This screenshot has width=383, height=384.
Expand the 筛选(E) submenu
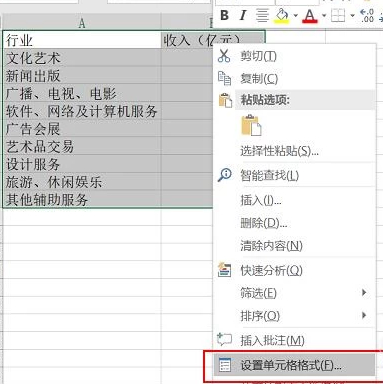[294, 293]
